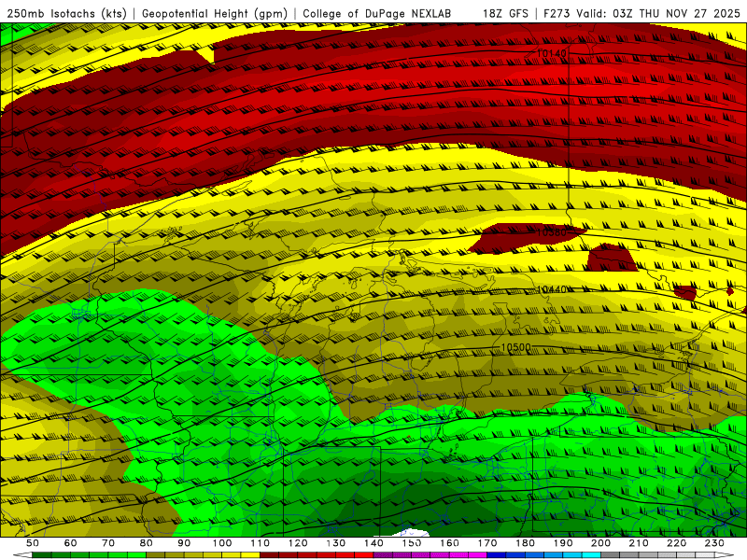Screen dimensions: 747x560
Task: Click the 100 value on the color scale
Action: 221,543
